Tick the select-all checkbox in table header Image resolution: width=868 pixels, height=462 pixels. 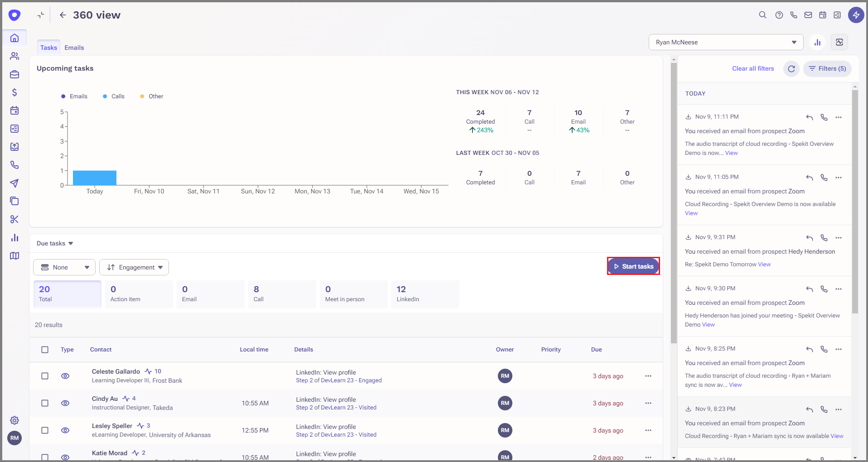click(x=45, y=350)
